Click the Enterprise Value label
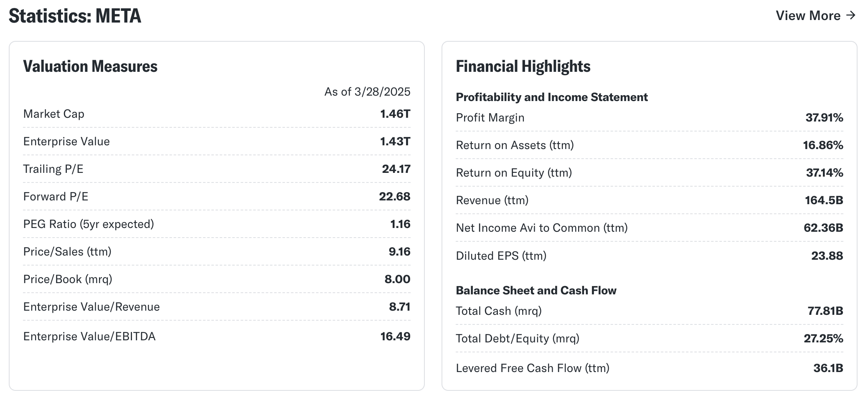The height and width of the screenshot is (395, 868). pyautogui.click(x=66, y=141)
